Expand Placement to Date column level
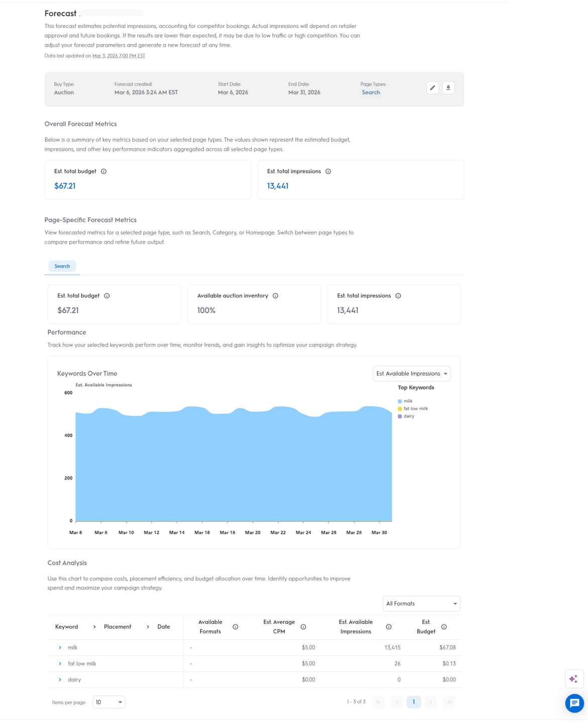This screenshot has width=588, height=723. coord(148,627)
